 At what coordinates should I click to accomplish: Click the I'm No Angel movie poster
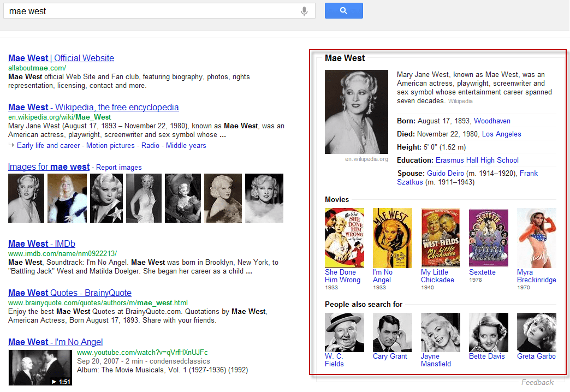pos(392,238)
